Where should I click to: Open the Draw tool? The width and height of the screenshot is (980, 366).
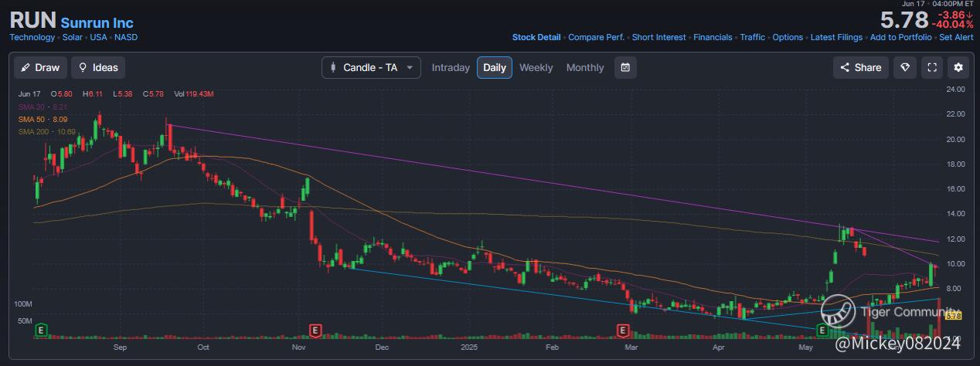tap(40, 67)
